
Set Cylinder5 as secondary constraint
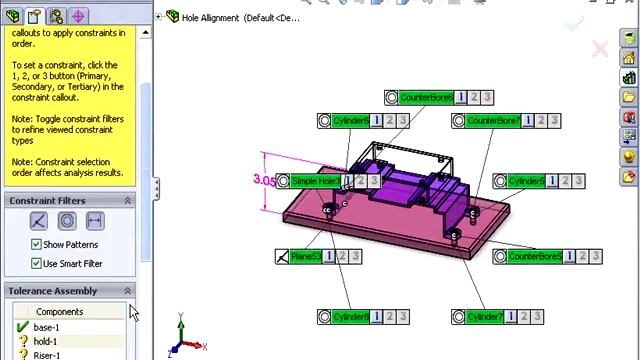click(565, 181)
